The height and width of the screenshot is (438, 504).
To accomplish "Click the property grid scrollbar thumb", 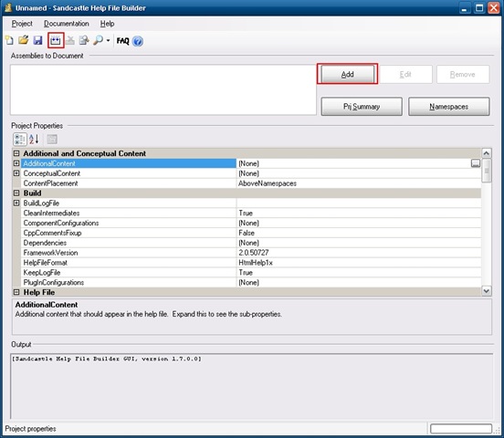I will click(x=487, y=170).
